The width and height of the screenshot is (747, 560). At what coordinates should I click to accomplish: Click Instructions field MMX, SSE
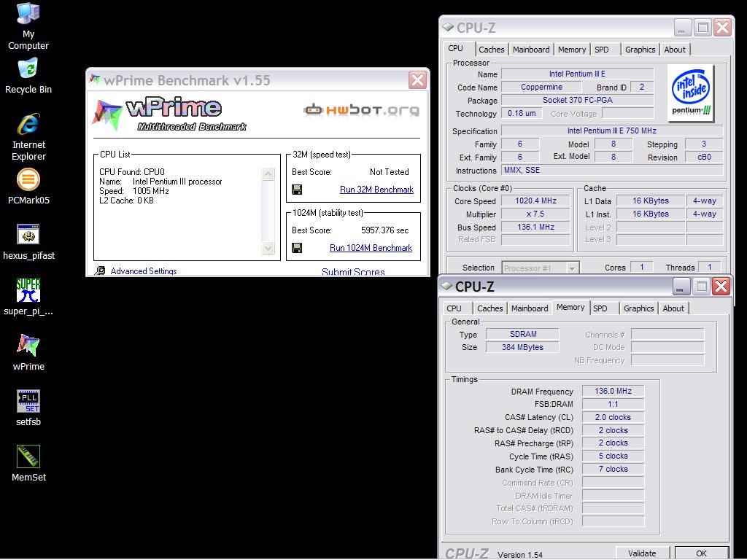coord(612,171)
